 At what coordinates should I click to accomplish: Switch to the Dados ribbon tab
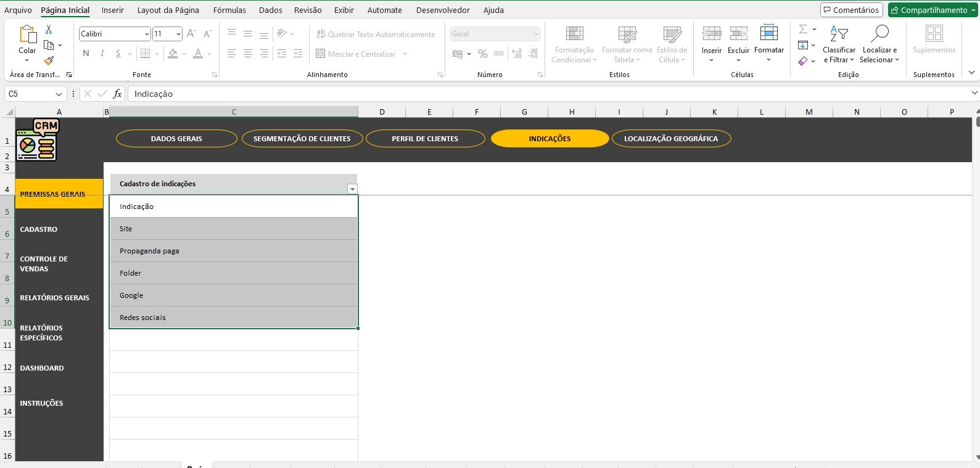[270, 10]
